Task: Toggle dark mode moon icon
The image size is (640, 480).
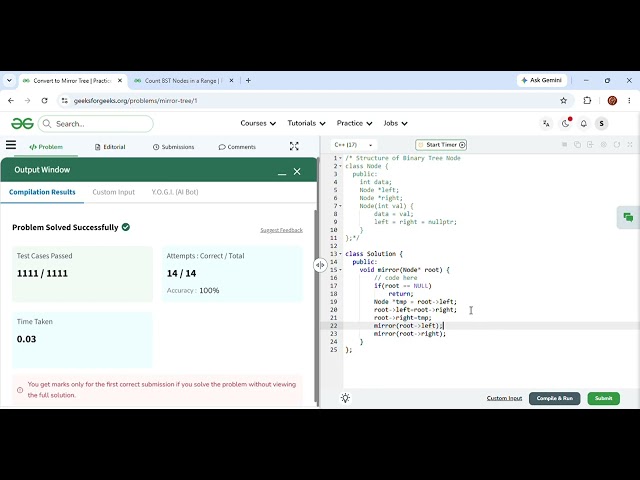Action: pos(565,123)
